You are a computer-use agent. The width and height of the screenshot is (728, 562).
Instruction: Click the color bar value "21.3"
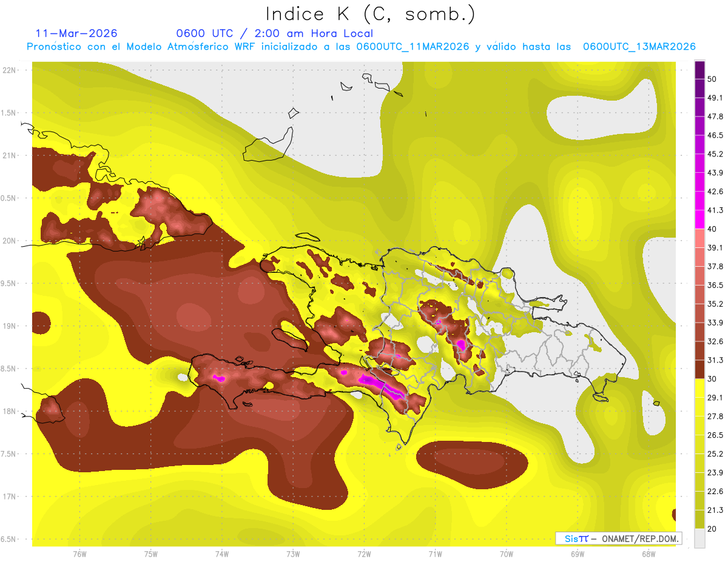[715, 510]
